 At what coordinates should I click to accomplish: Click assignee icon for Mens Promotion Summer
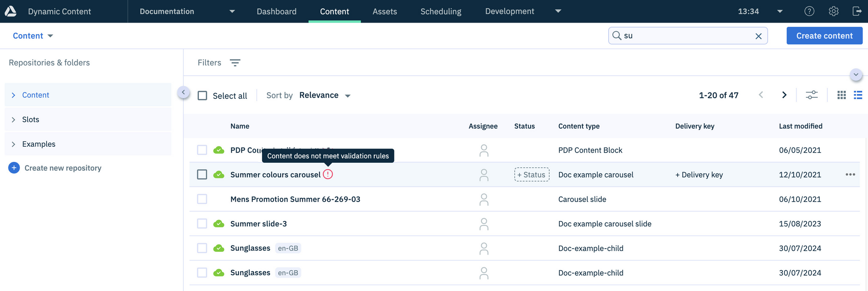pos(484,199)
